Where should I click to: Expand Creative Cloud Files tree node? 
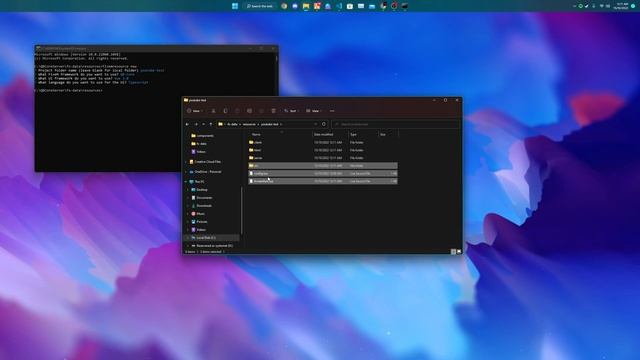[x=186, y=162]
